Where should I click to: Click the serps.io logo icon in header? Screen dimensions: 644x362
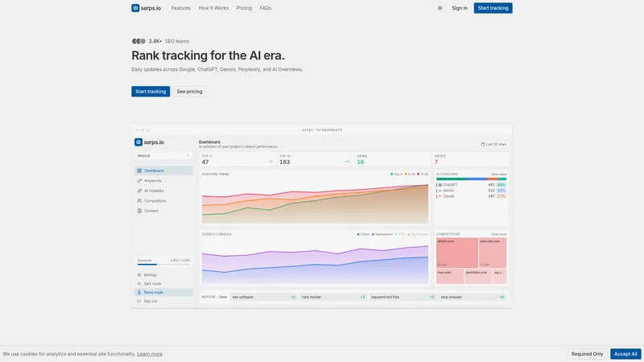point(135,8)
